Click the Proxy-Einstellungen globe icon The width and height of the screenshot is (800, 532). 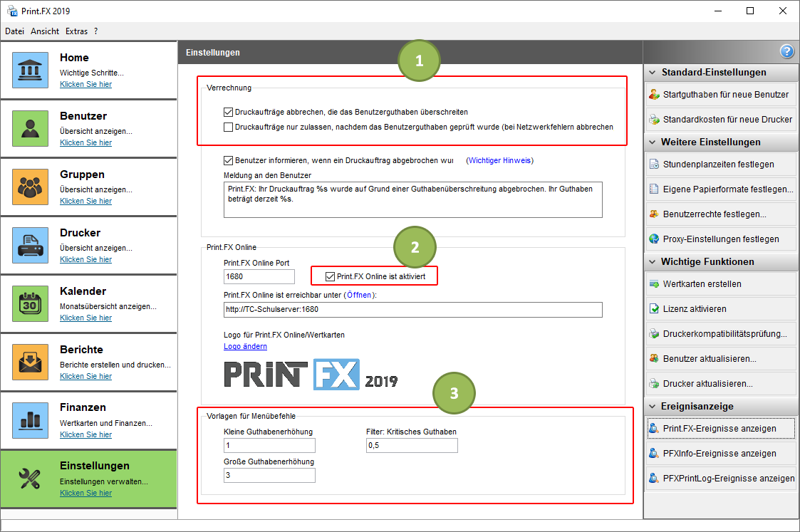click(x=654, y=239)
